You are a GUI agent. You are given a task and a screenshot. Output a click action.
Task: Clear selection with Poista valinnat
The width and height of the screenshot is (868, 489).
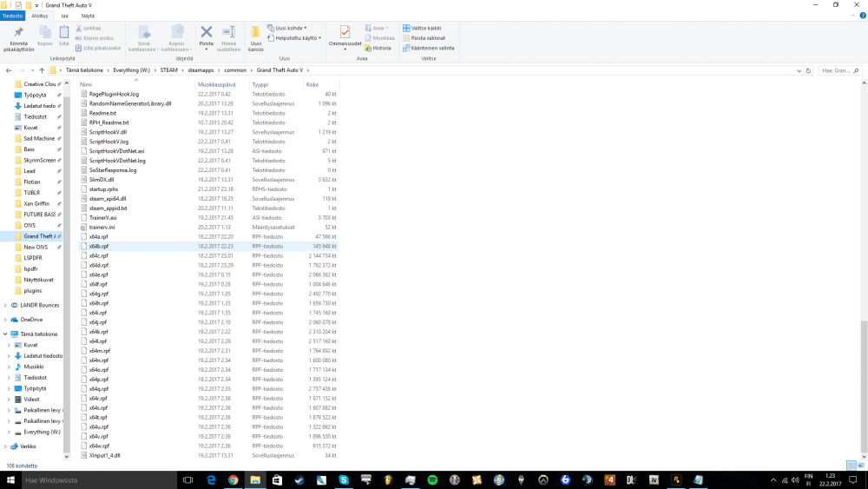(424, 38)
